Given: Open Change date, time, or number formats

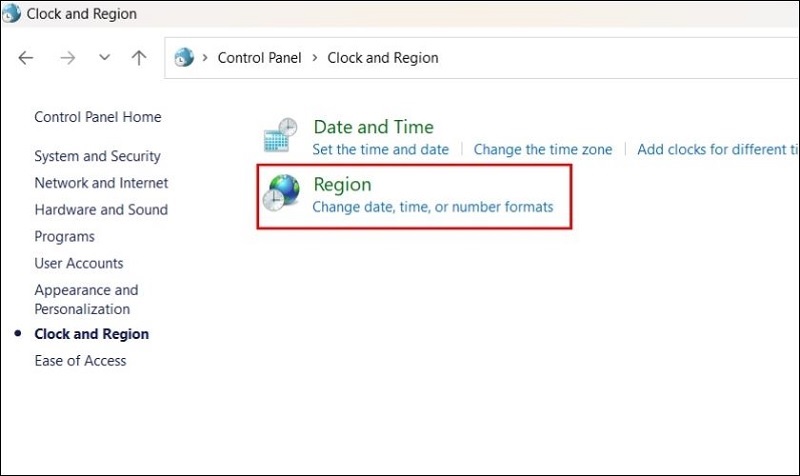Looking at the screenshot, I should tap(433, 207).
